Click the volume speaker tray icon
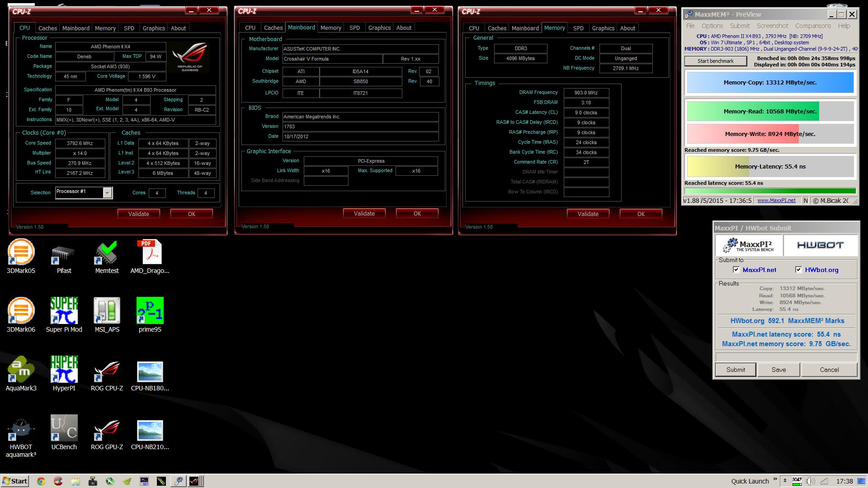The height and width of the screenshot is (488, 868). [810, 481]
